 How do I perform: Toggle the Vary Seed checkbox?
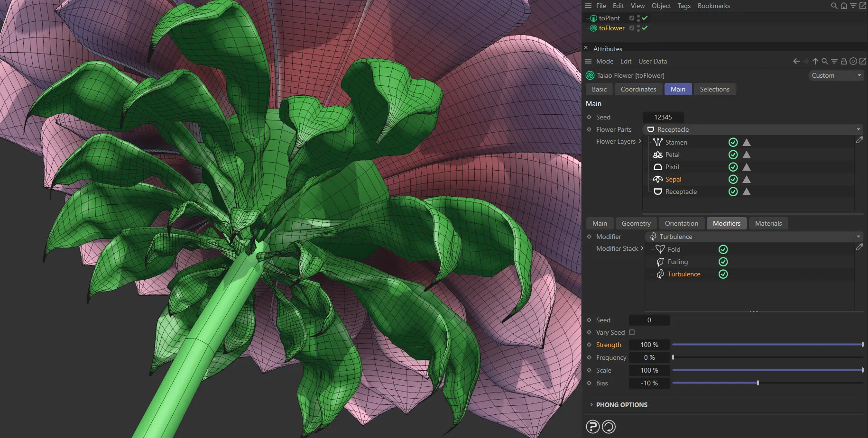(631, 332)
